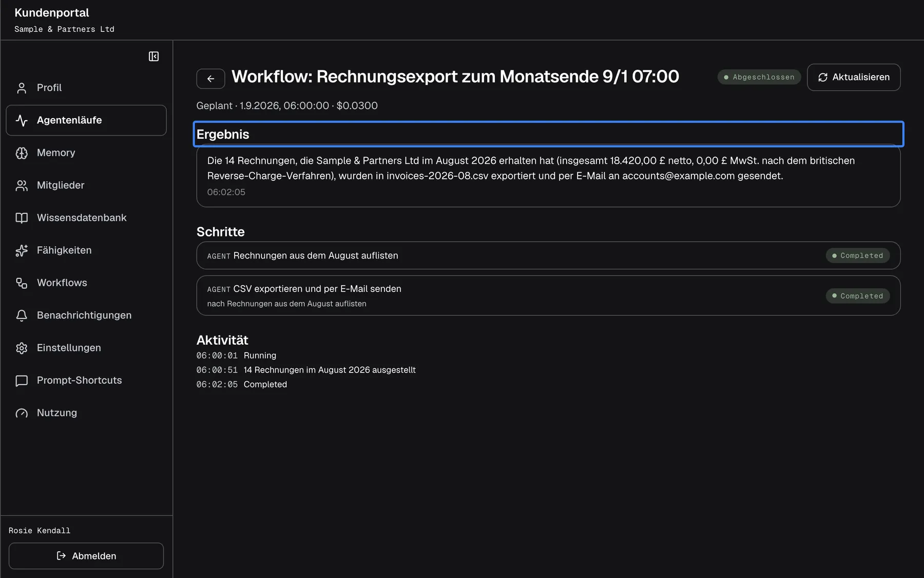Viewport: 924px width, 578px height.
Task: Collapse the sidebar panel icon
Action: pyautogui.click(x=153, y=57)
